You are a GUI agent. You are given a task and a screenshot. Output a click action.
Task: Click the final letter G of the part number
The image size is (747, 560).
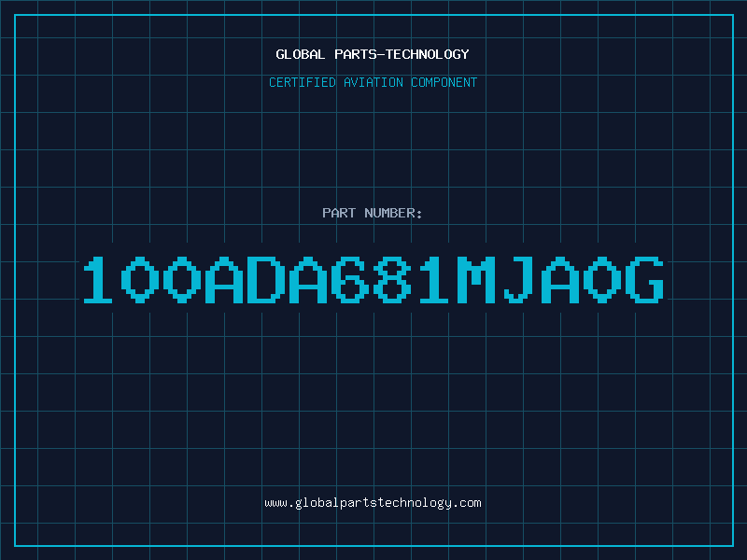645,279
